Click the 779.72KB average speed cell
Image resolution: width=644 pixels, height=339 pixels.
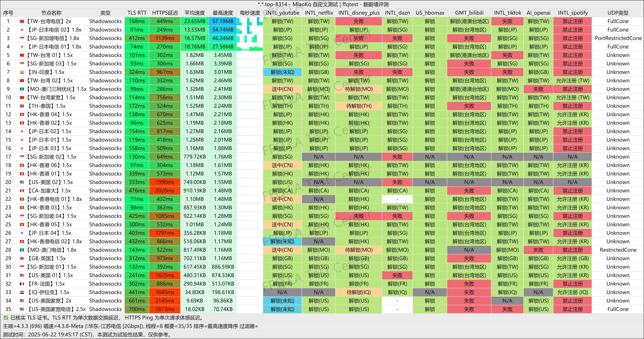click(x=195, y=157)
